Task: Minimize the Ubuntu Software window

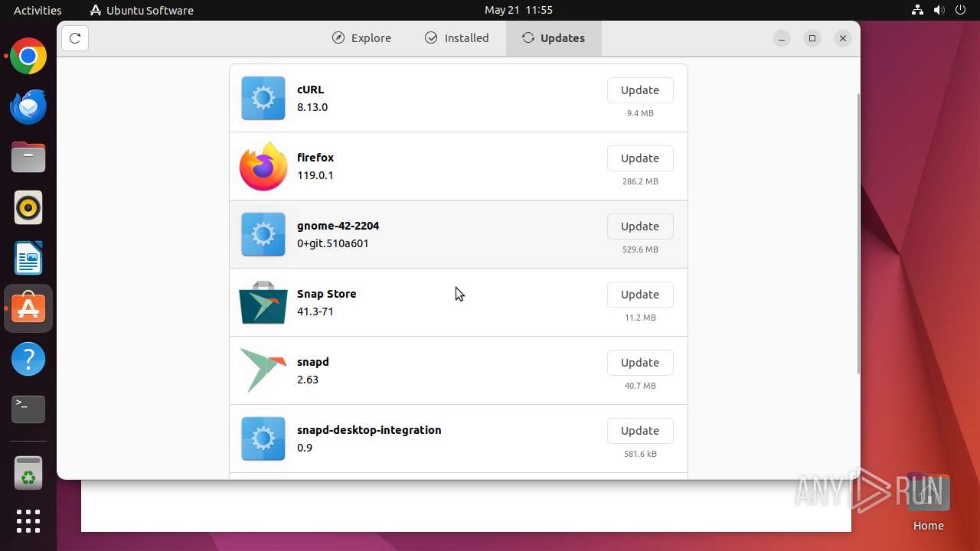Action: tap(782, 38)
